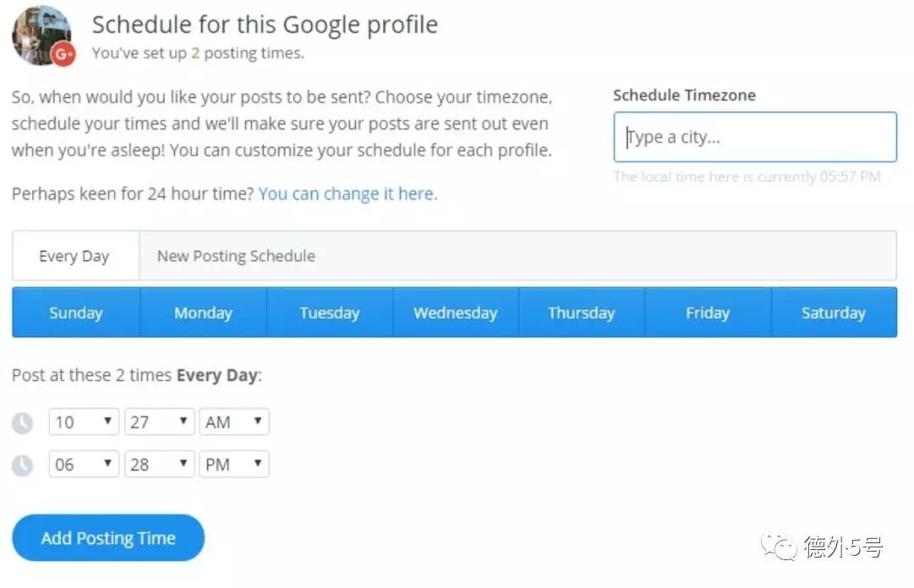Screen dimensions: 914x588
Task: Click the profile avatar picture
Action: [41, 35]
